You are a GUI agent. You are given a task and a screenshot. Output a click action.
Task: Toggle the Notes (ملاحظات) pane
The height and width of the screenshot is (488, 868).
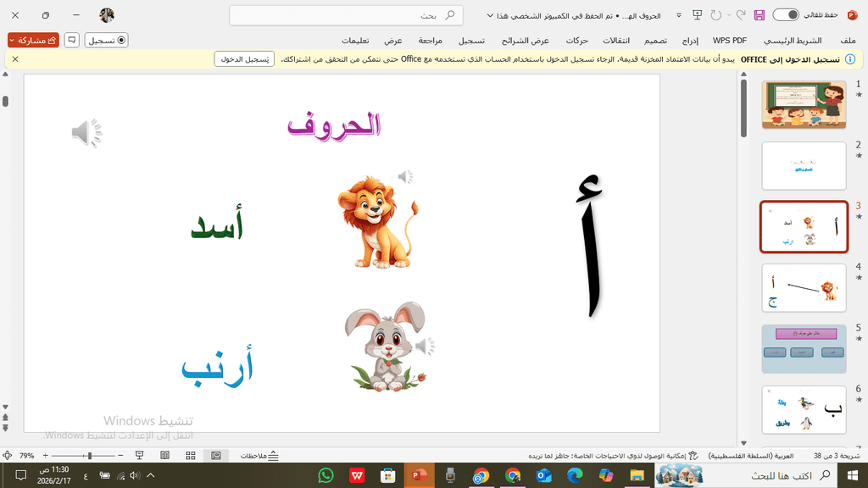[259, 456]
